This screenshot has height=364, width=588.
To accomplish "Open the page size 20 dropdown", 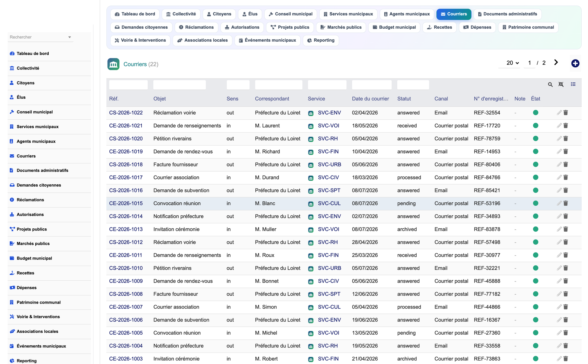I will (509, 63).
